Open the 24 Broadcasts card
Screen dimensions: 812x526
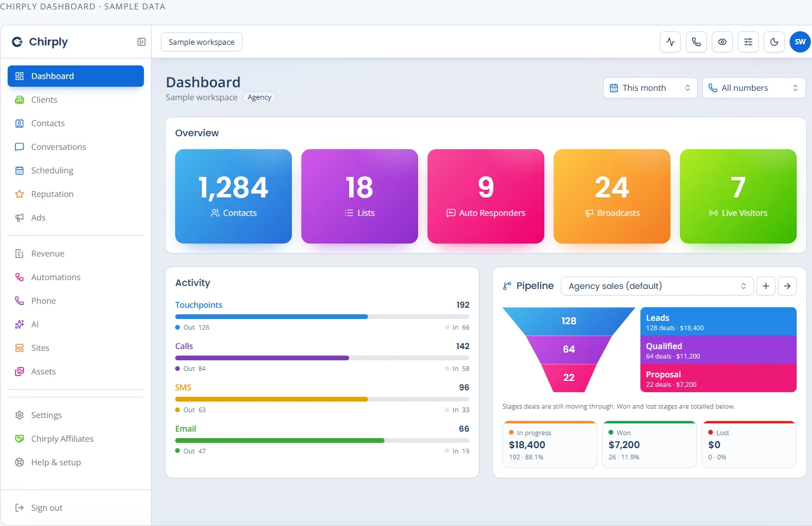point(612,196)
